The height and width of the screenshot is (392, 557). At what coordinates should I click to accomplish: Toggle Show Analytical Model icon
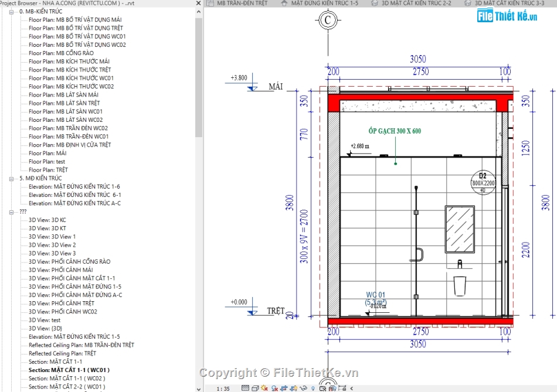pyautogui.click(x=332, y=388)
